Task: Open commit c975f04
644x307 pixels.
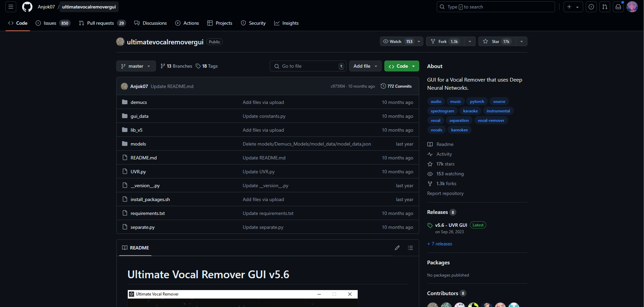Action: pyautogui.click(x=338, y=86)
